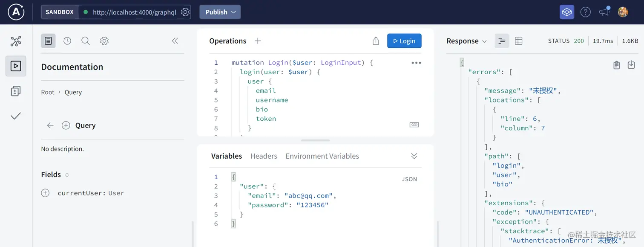The height and width of the screenshot is (247, 644).
Task: Click the Query breadcrumb item
Action: (x=73, y=92)
